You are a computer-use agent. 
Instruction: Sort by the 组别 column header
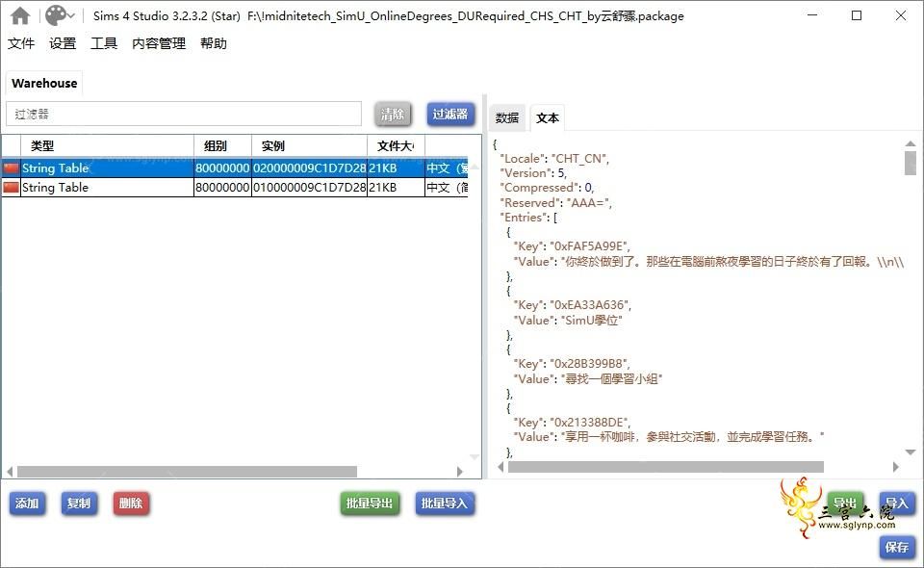tap(222, 145)
